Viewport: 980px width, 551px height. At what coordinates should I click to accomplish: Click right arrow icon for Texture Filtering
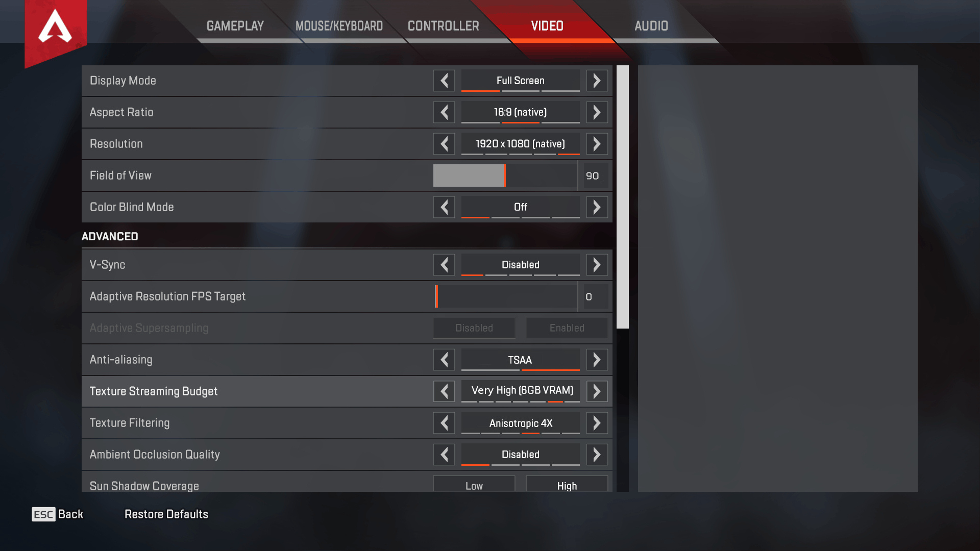pos(596,422)
